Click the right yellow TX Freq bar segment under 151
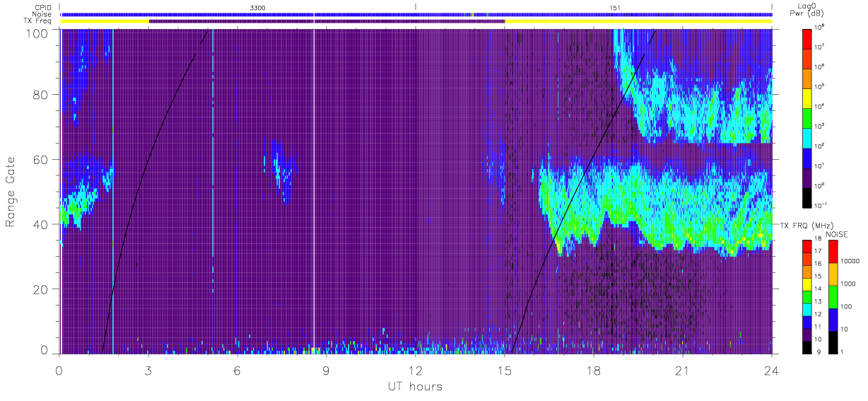Viewport: 868px width, 401px height. (638, 21)
